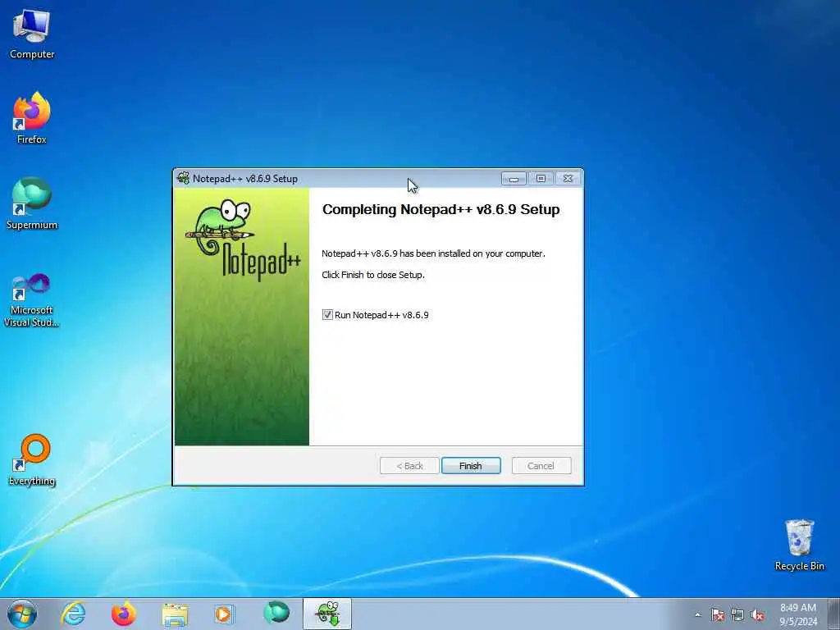The height and width of the screenshot is (630, 840).
Task: Uncheck Run Notepad++ v8.6.9 checkbox
Action: (327, 315)
